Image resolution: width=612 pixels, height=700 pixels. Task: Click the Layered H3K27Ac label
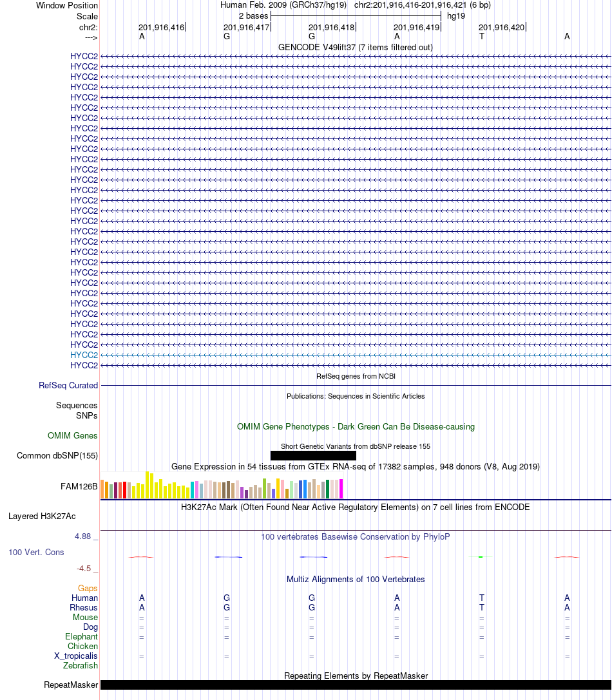(42, 516)
